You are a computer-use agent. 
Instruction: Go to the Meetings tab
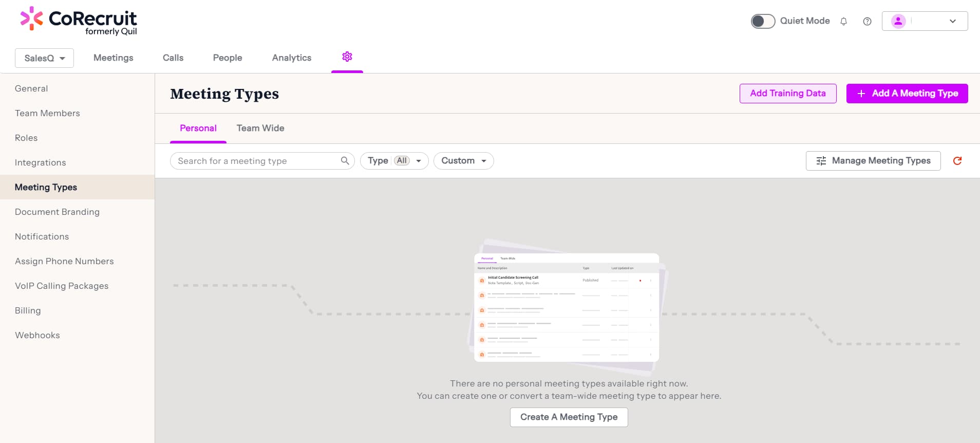pyautogui.click(x=114, y=58)
